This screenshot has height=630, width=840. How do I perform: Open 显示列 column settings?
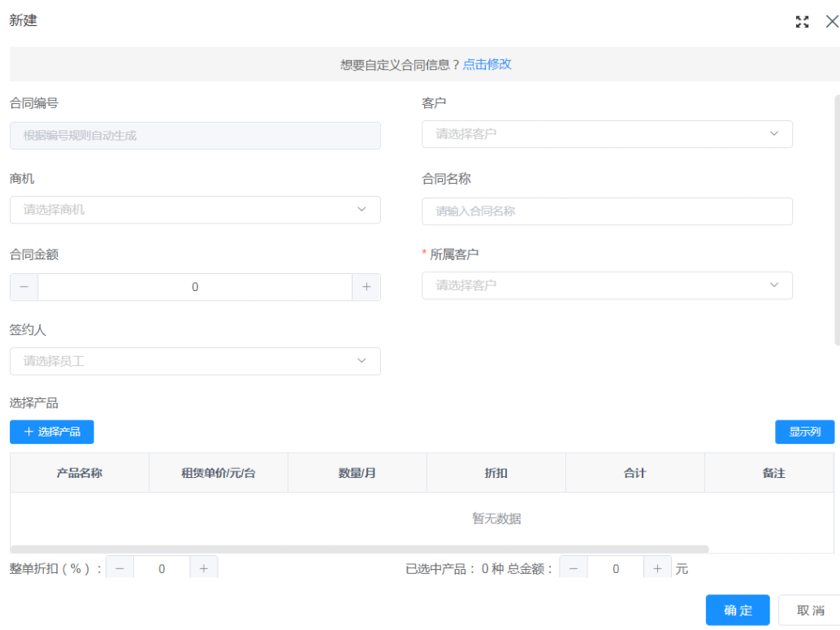pyautogui.click(x=804, y=432)
